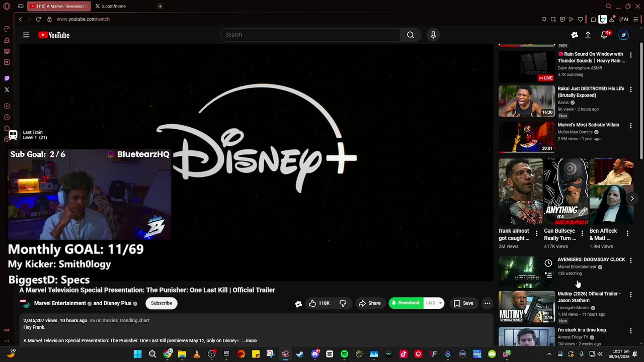644x362 pixels.
Task: Open options for Rain Sound On Window video
Action: pyautogui.click(x=630, y=55)
